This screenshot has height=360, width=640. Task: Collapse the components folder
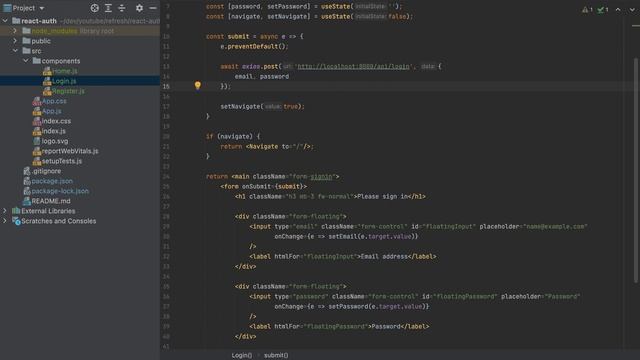[x=25, y=60]
